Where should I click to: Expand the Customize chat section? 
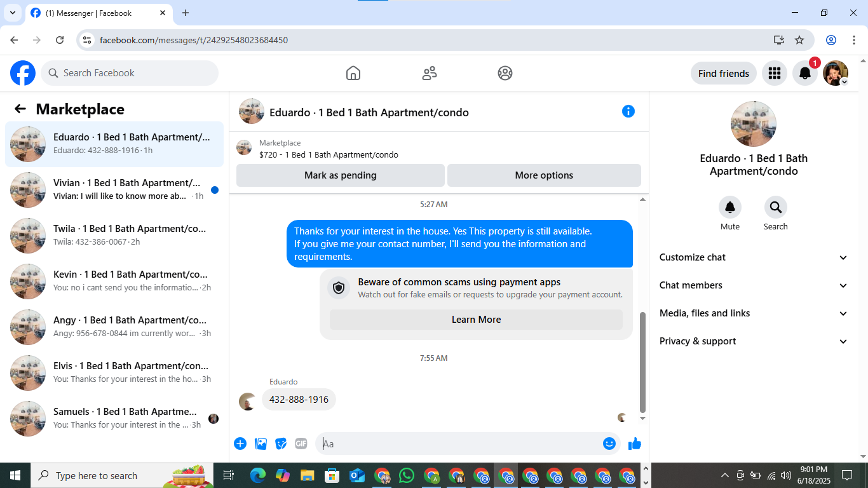click(x=754, y=257)
